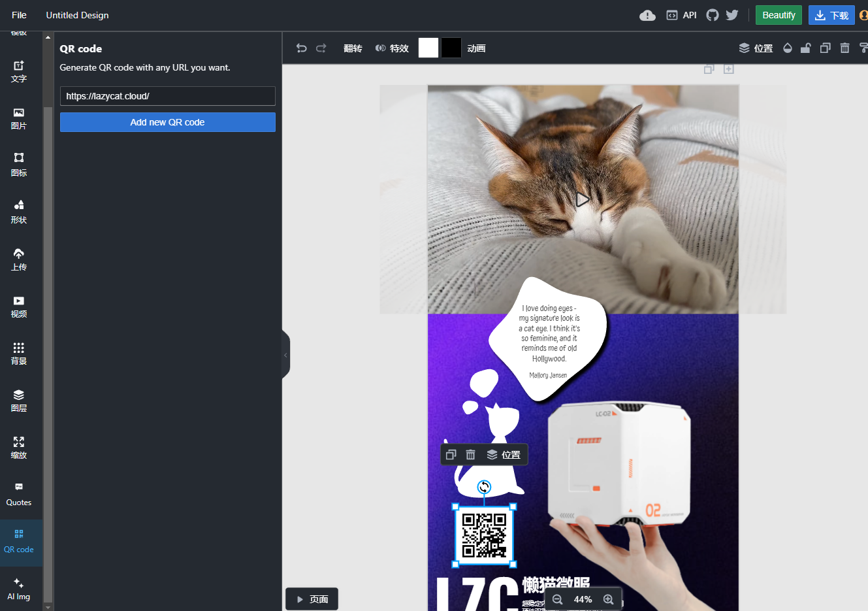868x611 pixels.
Task: Pick the white QR color swatch
Action: tap(428, 48)
